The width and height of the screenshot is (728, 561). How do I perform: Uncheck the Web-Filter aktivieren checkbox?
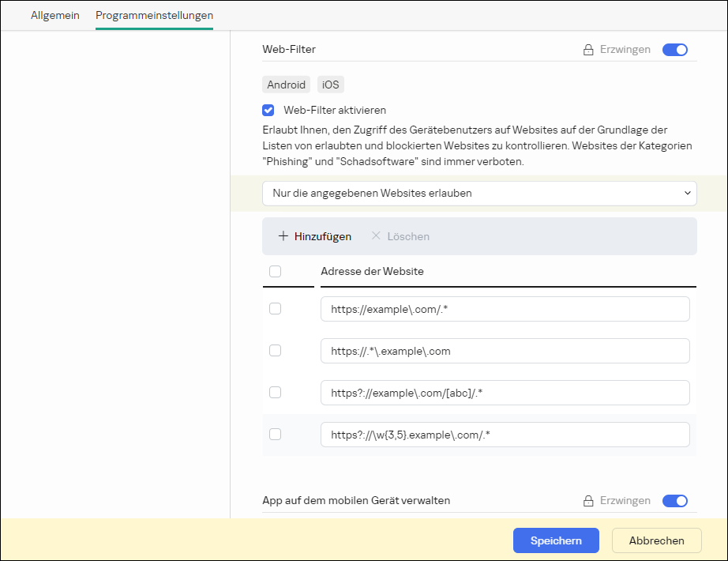coord(268,111)
